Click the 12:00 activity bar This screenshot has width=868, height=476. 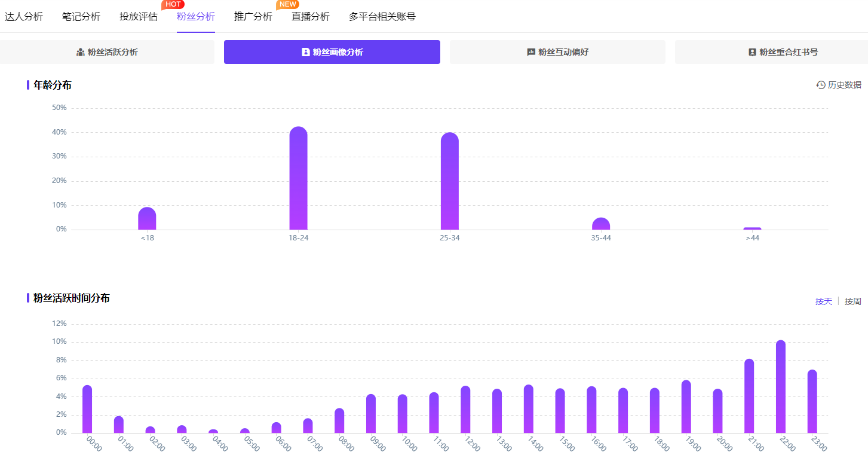pyautogui.click(x=465, y=410)
